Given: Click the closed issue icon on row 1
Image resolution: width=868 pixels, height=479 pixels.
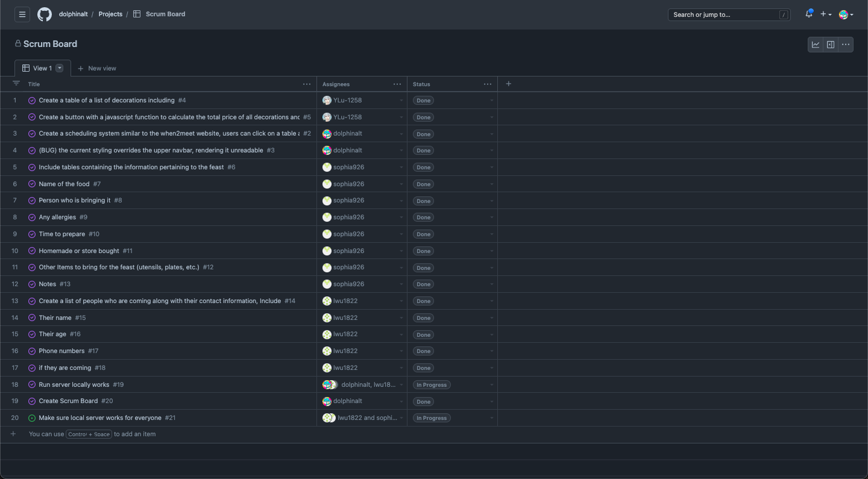Looking at the screenshot, I should click(x=32, y=100).
